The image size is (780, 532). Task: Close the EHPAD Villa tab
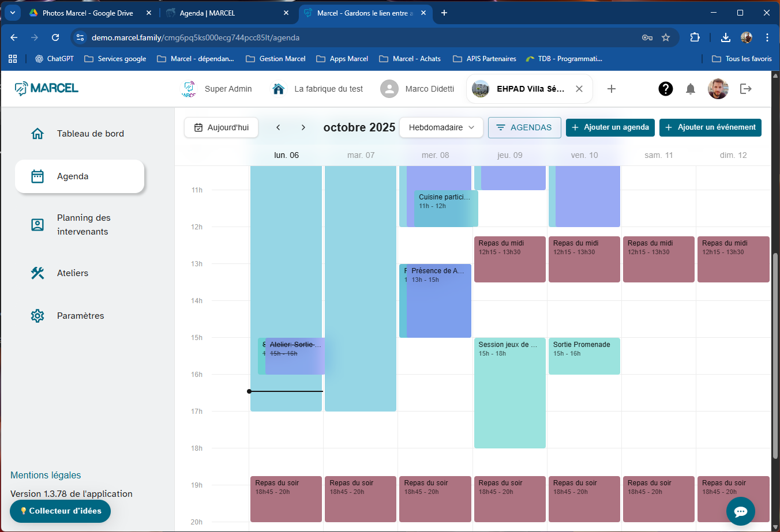coord(579,89)
